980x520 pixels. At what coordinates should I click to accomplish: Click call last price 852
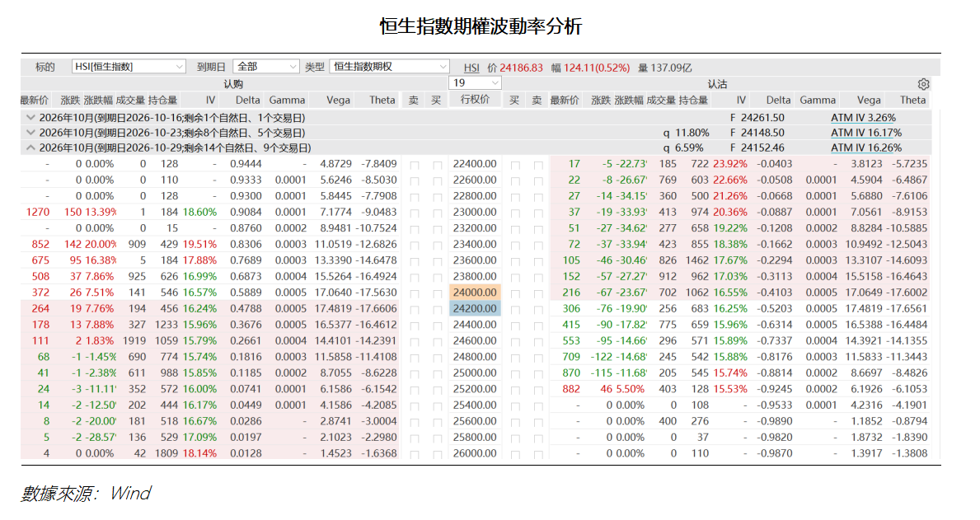pos(40,245)
